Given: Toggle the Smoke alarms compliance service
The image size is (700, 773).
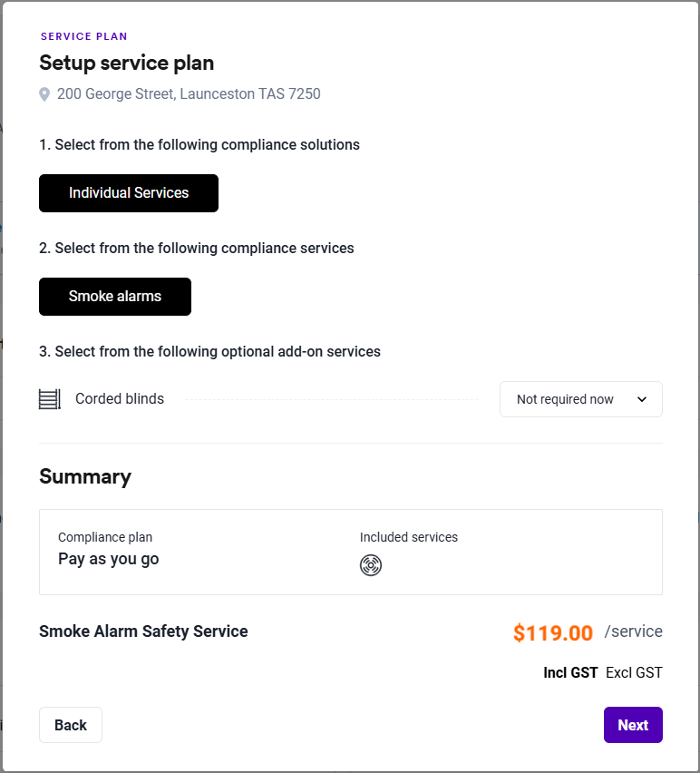Looking at the screenshot, I should [115, 297].
